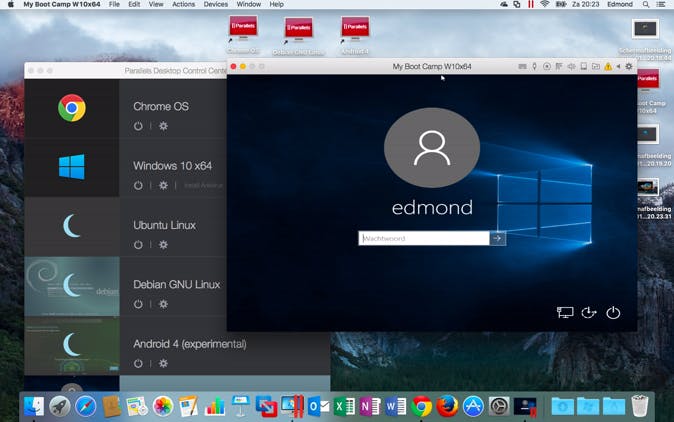This screenshot has width=674, height=422.
Task: Open Outlook from the Dock
Action: click(319, 406)
